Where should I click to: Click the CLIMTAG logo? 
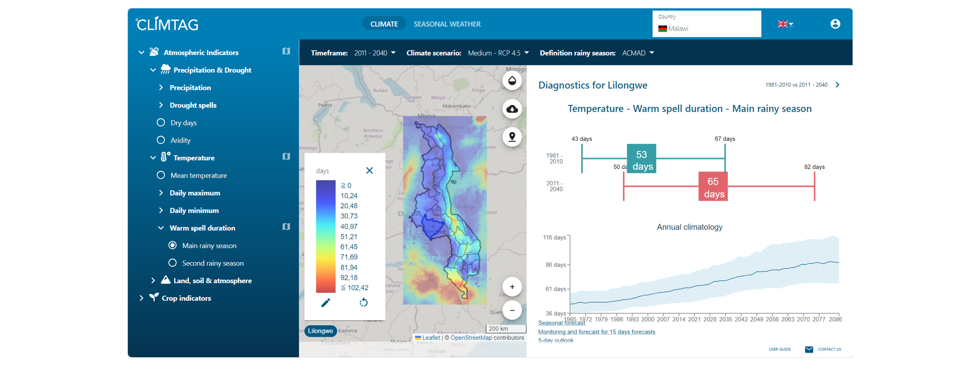[x=167, y=24]
